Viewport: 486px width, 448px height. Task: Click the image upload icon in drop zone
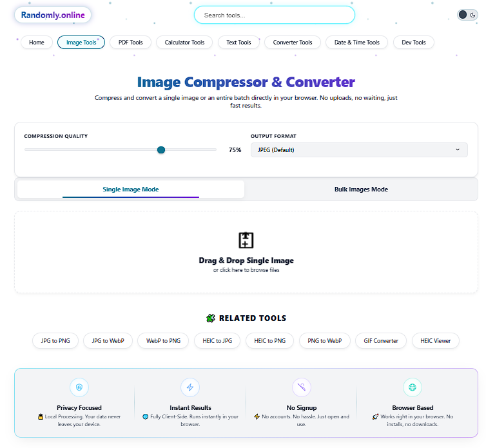(246, 240)
